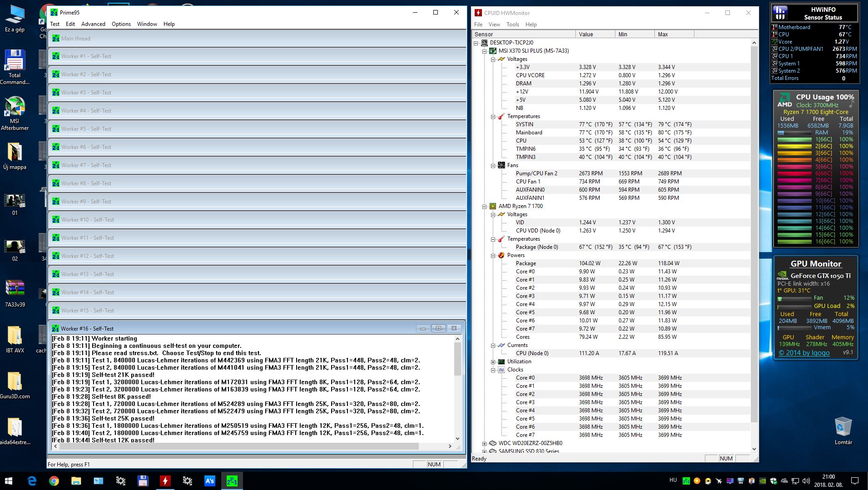Open network status tray icon

tap(795, 480)
